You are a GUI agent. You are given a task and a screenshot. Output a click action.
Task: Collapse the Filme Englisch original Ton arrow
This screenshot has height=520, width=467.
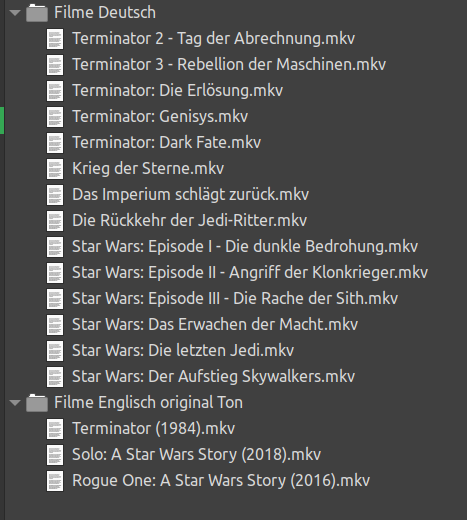tap(15, 403)
